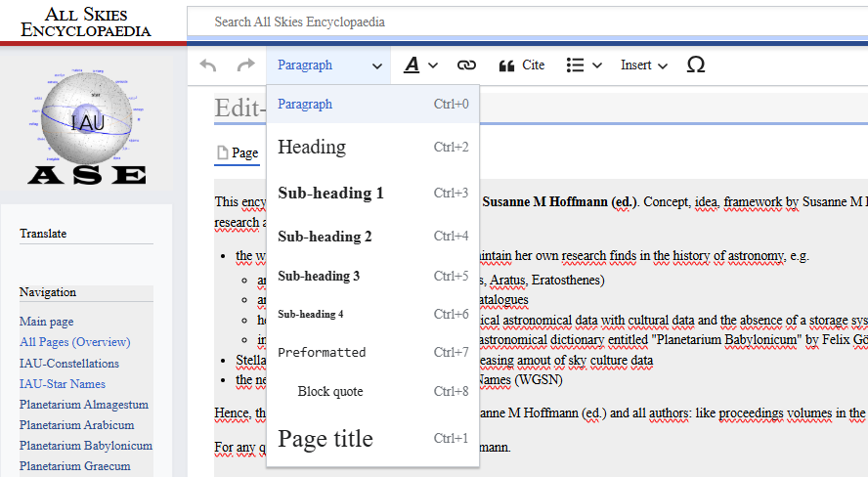Open the special character Omega icon
868x477 pixels.
(x=695, y=65)
